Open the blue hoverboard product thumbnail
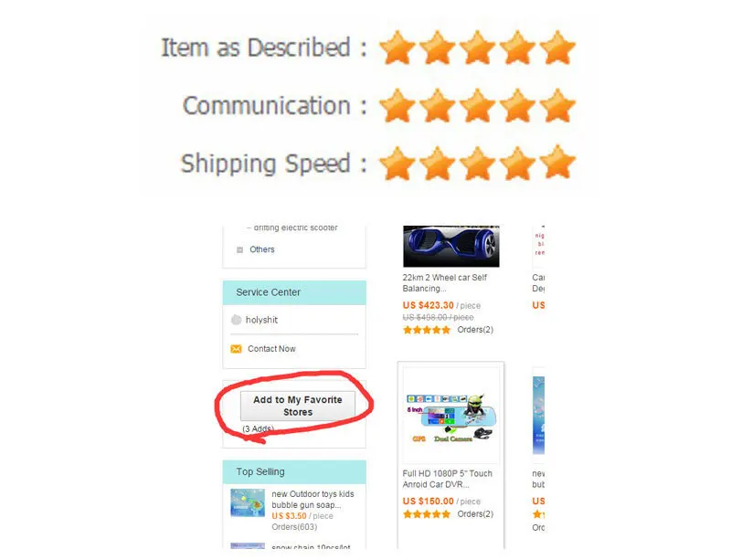The height and width of the screenshot is (560, 731). click(x=451, y=246)
